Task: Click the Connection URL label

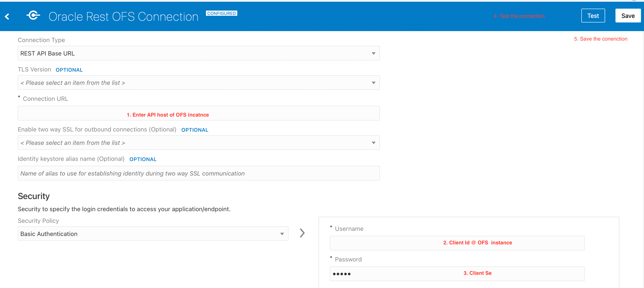Action: (46, 99)
